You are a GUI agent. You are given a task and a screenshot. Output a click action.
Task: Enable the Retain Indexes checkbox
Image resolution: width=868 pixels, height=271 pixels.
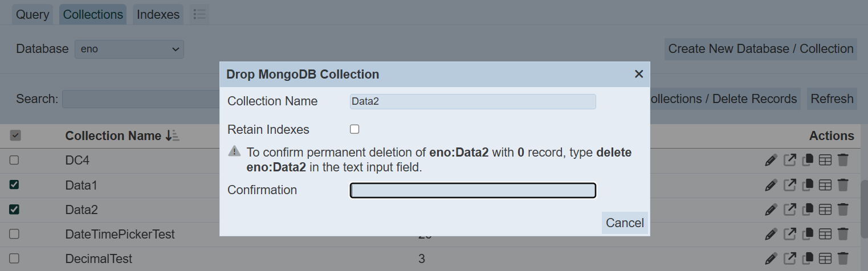pyautogui.click(x=354, y=129)
